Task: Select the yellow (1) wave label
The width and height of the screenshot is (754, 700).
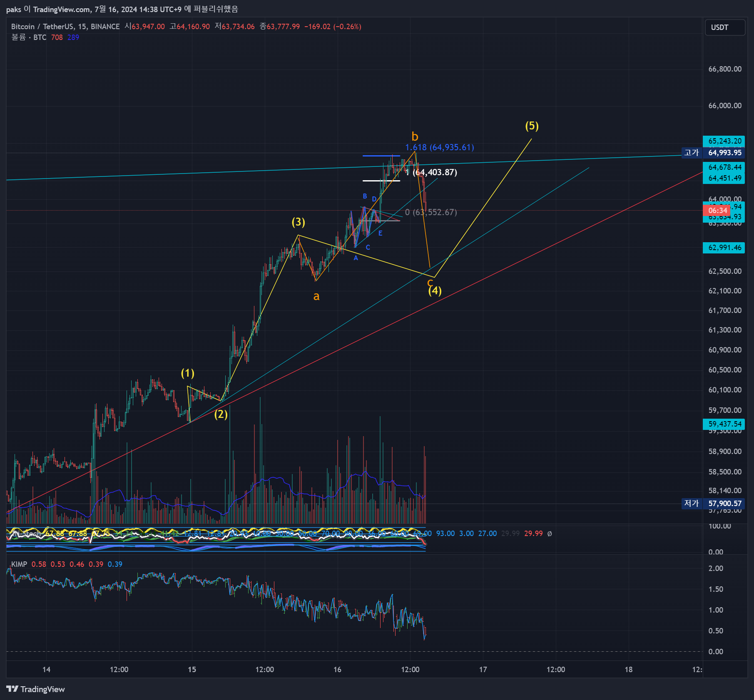Action: 187,373
